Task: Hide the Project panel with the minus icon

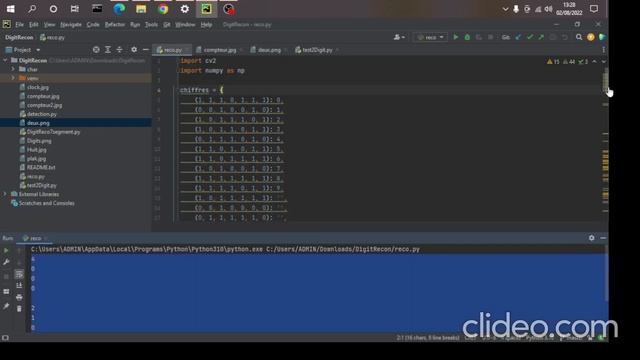Action: (145, 49)
